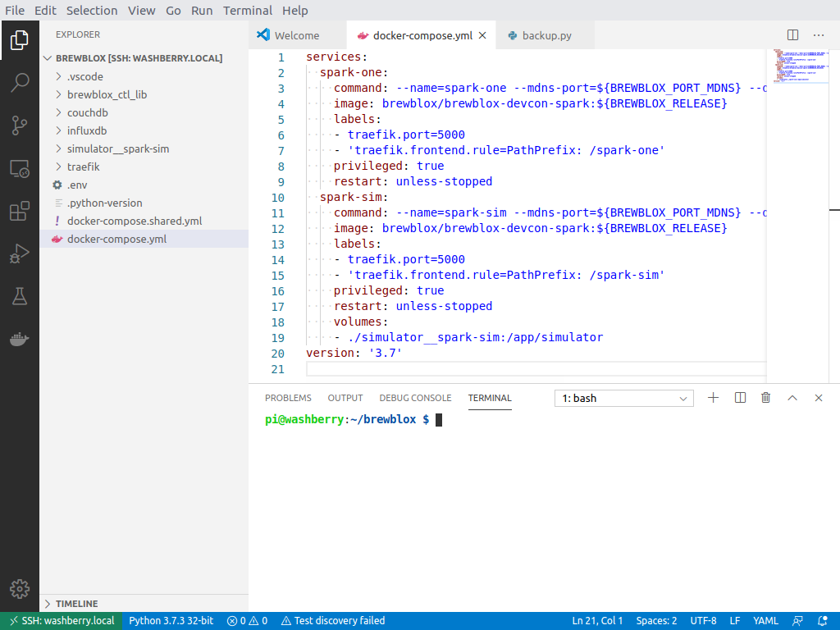Select the TERMINAL panel tab
The width and height of the screenshot is (840, 630).
coord(490,398)
